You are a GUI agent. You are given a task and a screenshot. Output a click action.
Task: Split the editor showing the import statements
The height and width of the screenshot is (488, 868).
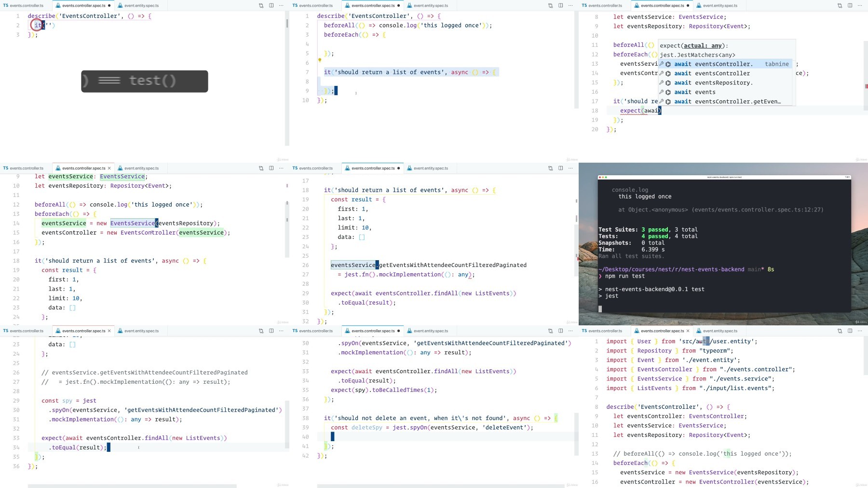tap(850, 331)
